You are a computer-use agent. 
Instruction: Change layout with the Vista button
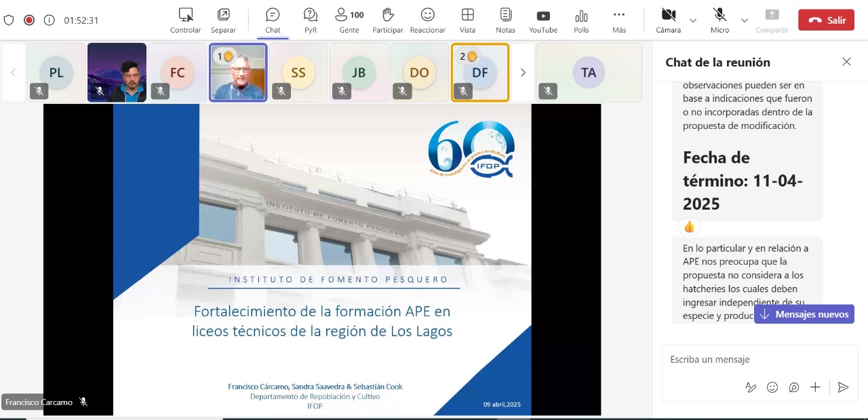pyautogui.click(x=467, y=20)
